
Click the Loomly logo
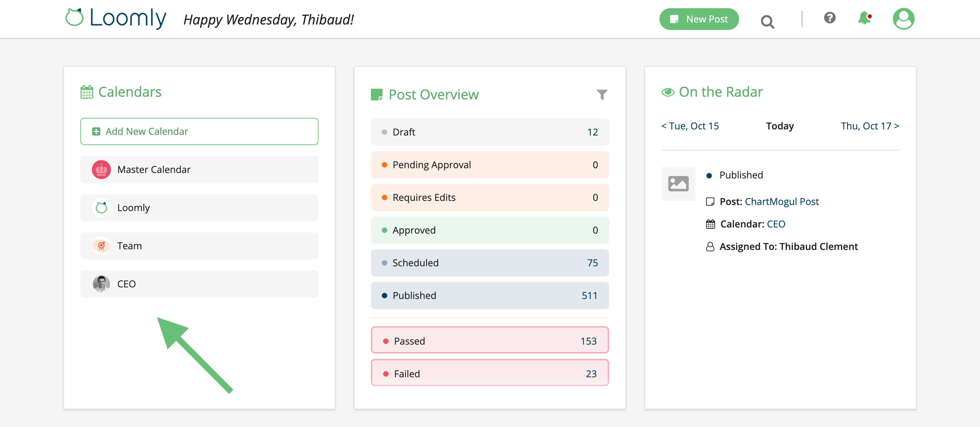[116, 18]
